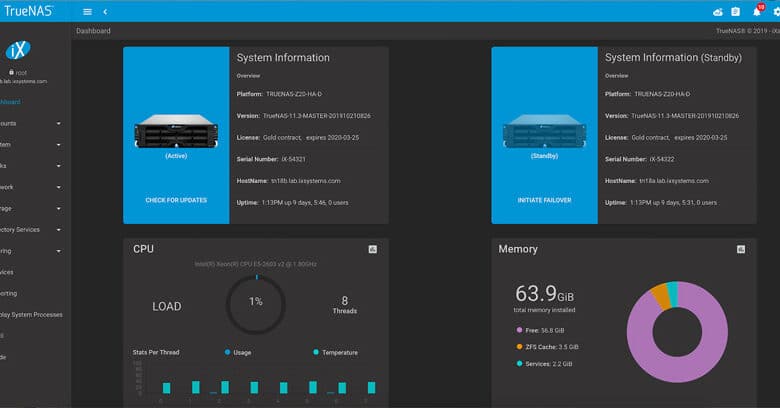Click 63.9 GiB total memory value
Screen dimensions: 780x408
pyautogui.click(x=544, y=294)
